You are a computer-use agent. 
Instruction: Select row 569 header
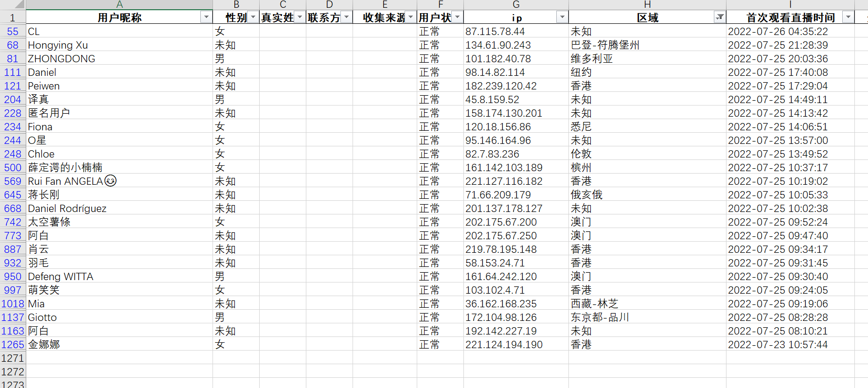click(x=13, y=181)
